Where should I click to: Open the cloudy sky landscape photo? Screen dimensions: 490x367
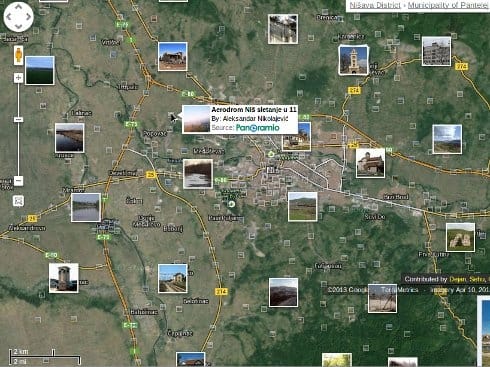tap(447, 139)
